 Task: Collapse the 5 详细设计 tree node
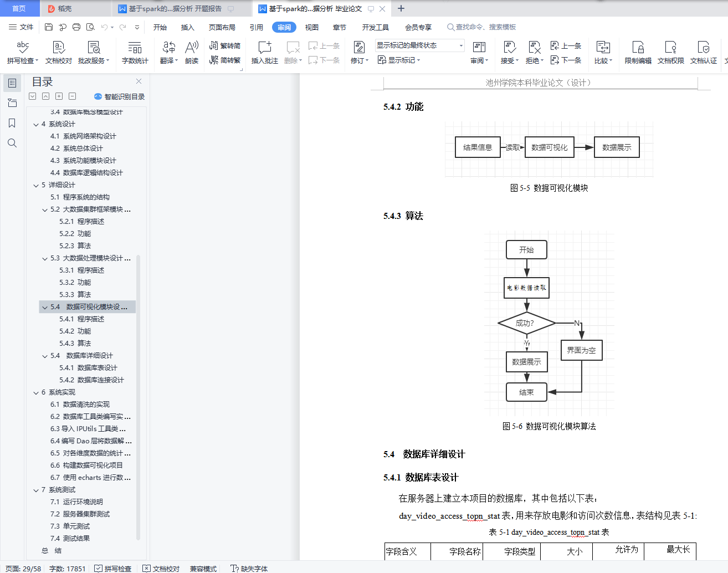click(36, 185)
